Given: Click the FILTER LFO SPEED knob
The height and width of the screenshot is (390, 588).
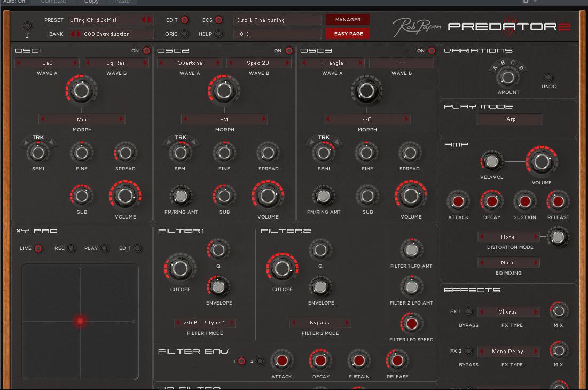Looking at the screenshot, I should click(411, 324).
